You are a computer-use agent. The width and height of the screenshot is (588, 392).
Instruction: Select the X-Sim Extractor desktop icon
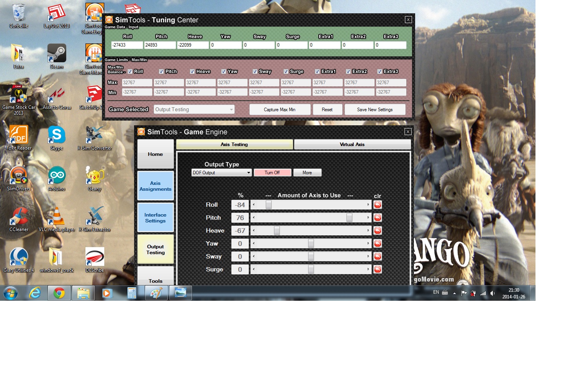point(94,219)
